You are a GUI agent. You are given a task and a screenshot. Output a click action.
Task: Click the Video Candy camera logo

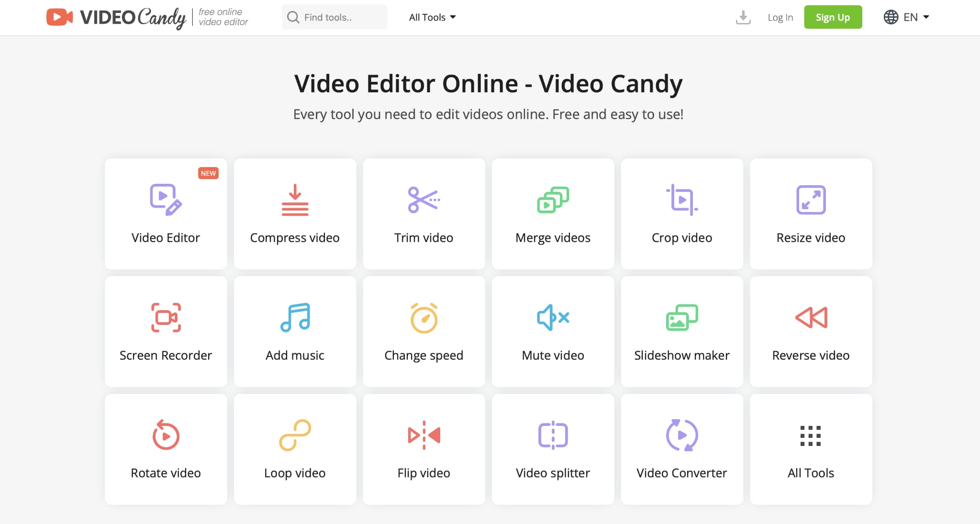pos(59,17)
